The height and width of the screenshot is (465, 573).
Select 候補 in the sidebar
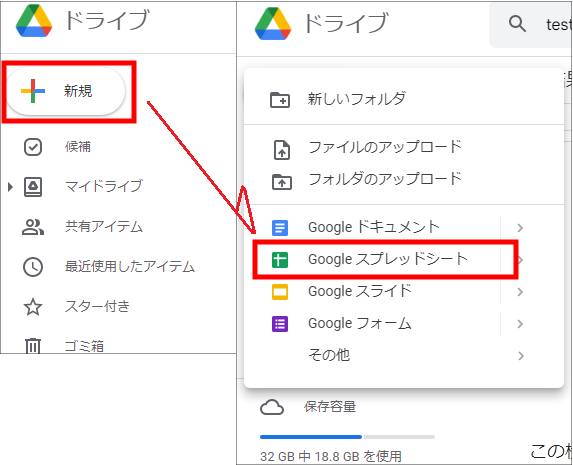[x=78, y=147]
